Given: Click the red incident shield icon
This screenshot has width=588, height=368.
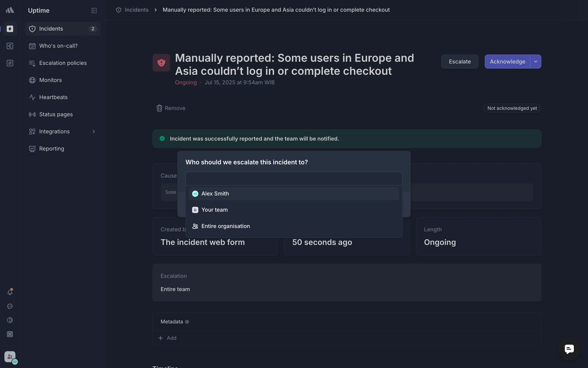Looking at the screenshot, I should [x=161, y=63].
